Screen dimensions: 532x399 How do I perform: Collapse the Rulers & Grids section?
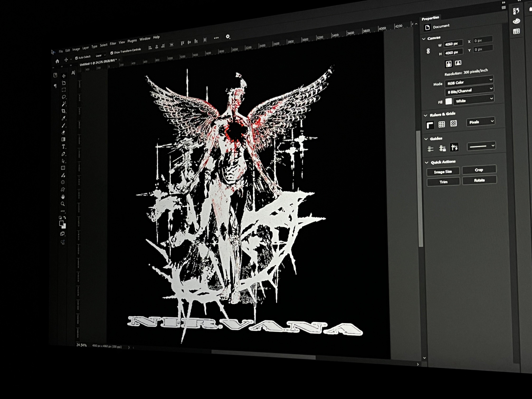point(426,115)
